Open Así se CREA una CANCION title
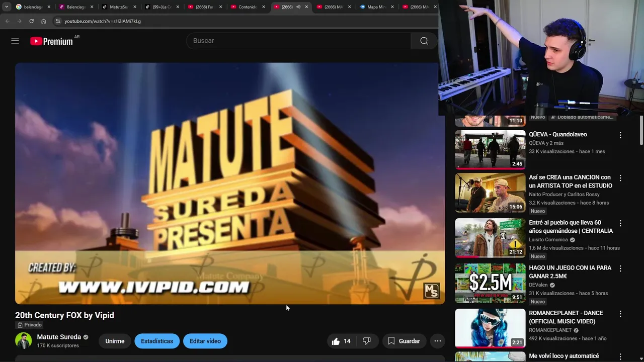 [x=571, y=182]
